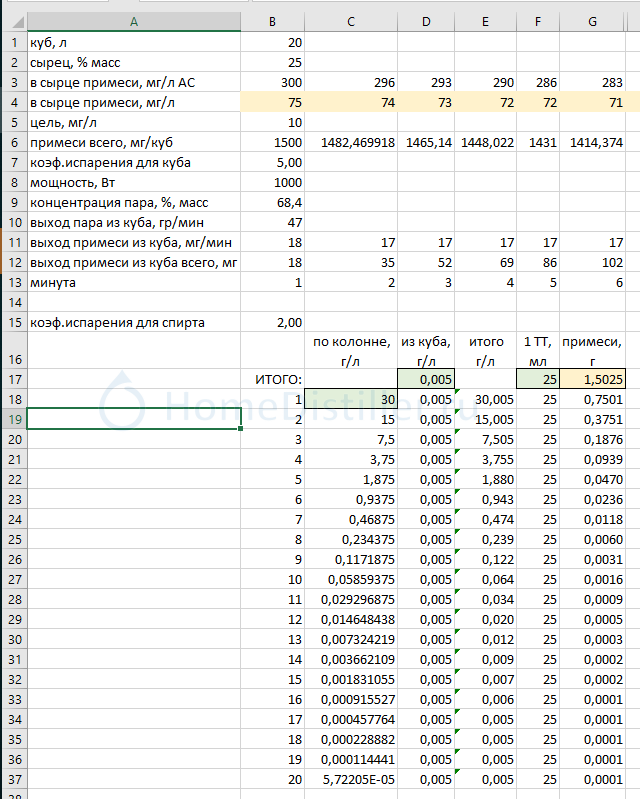Click cell 'коэф.испарения для спирта'
640x799 pixels.
coord(134,323)
